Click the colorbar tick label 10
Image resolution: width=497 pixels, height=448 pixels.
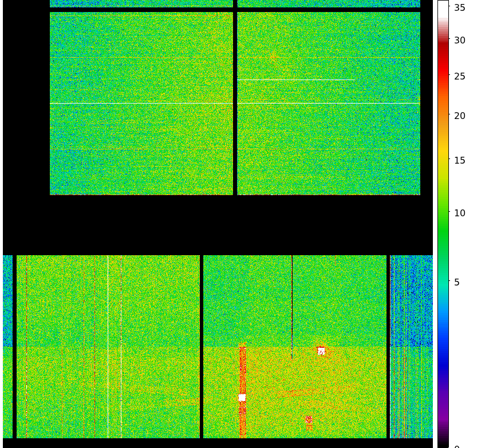click(460, 213)
